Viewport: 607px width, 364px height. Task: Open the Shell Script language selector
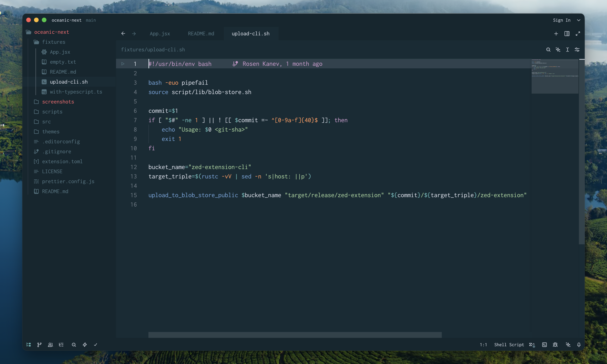[x=509, y=345]
